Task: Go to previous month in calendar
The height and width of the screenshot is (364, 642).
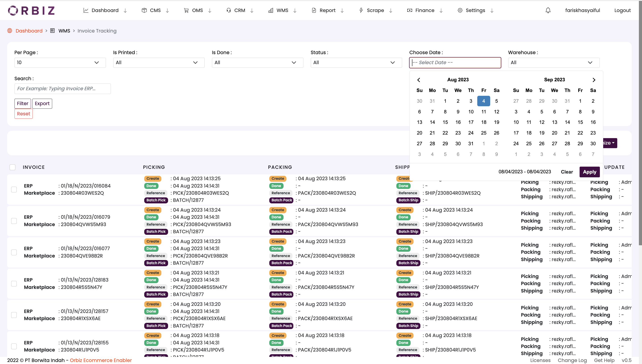Action: 419,80
